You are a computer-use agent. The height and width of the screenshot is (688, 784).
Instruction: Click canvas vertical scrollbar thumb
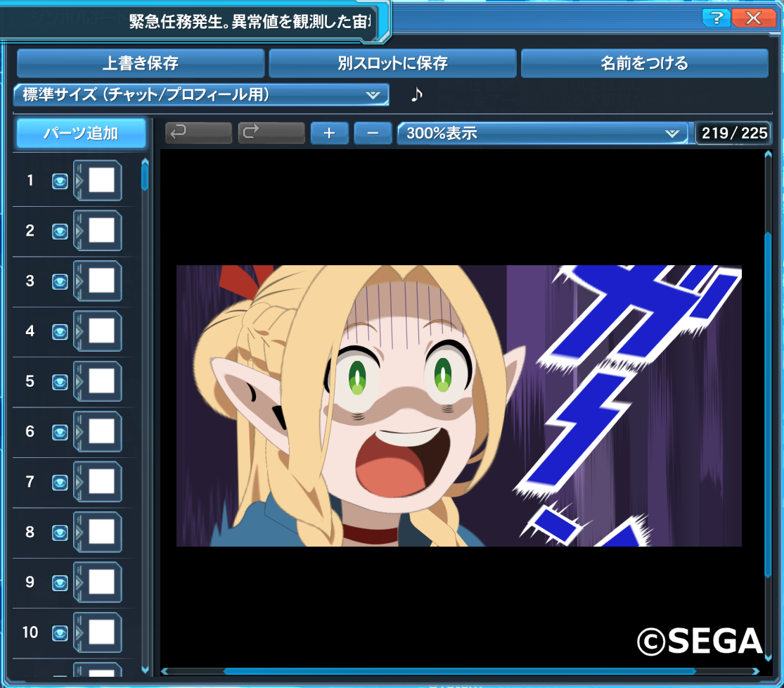[x=768, y=405]
